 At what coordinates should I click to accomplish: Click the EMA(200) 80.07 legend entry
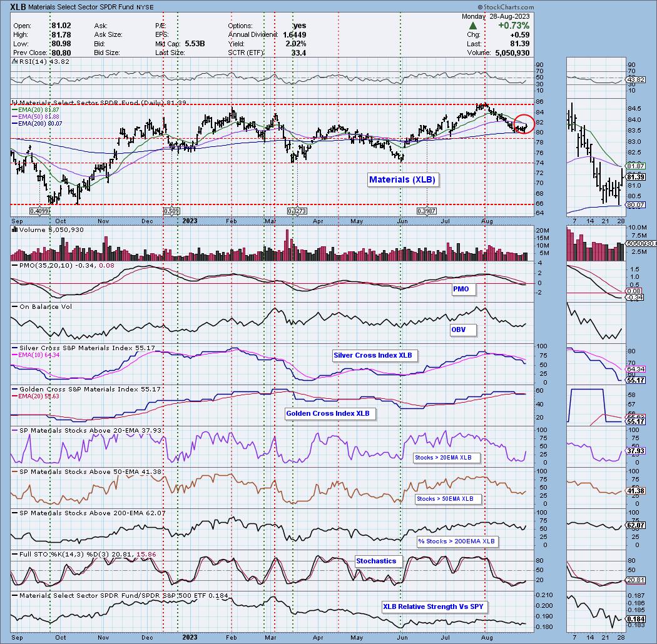38,124
